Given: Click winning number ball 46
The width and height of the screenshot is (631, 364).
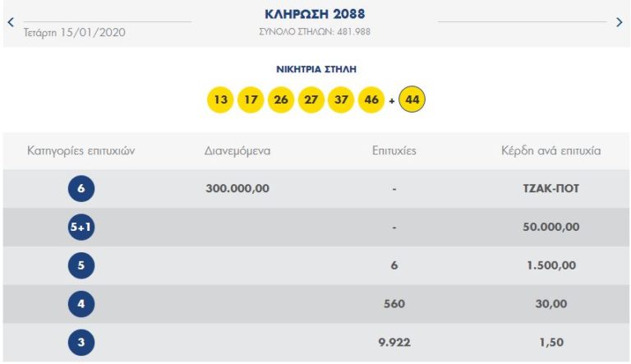Looking at the screenshot, I should tap(371, 101).
